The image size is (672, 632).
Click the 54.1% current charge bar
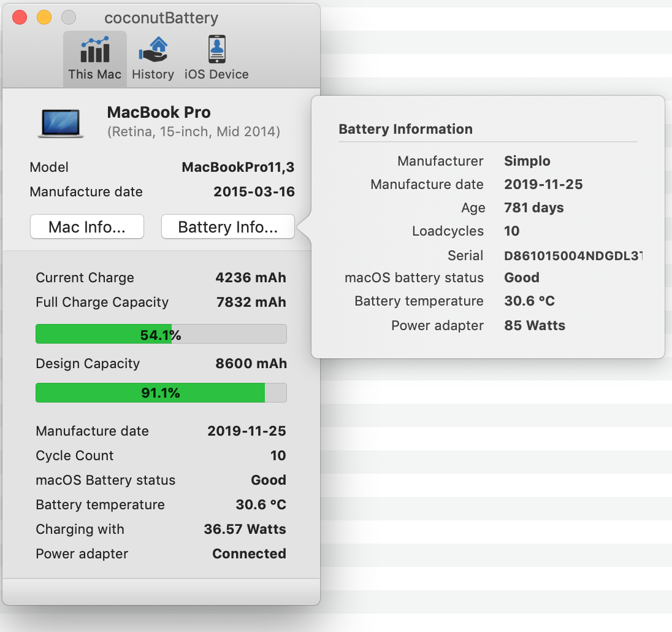coord(161,334)
